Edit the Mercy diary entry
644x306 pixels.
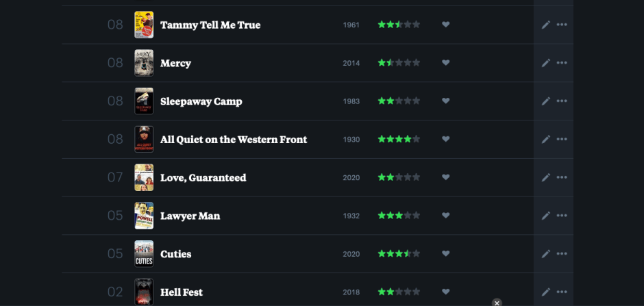click(x=546, y=63)
